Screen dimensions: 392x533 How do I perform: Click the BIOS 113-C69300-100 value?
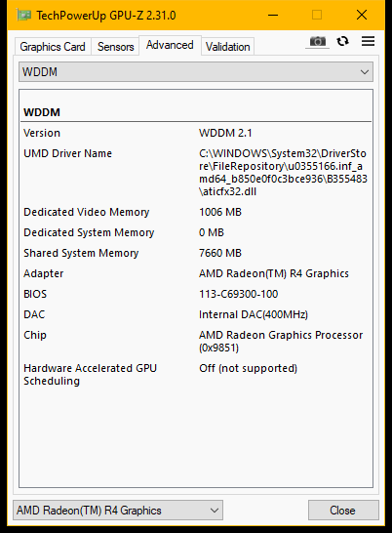pyautogui.click(x=239, y=294)
